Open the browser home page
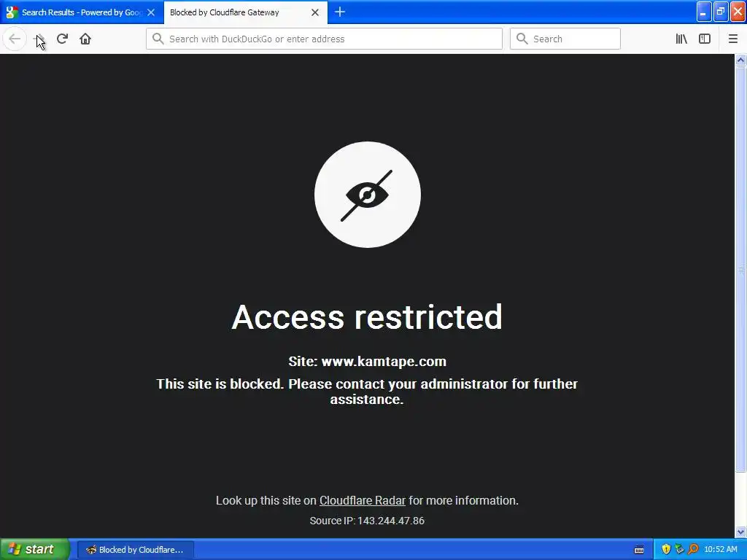Screen dimensions: 747x560 pyautogui.click(x=85, y=39)
